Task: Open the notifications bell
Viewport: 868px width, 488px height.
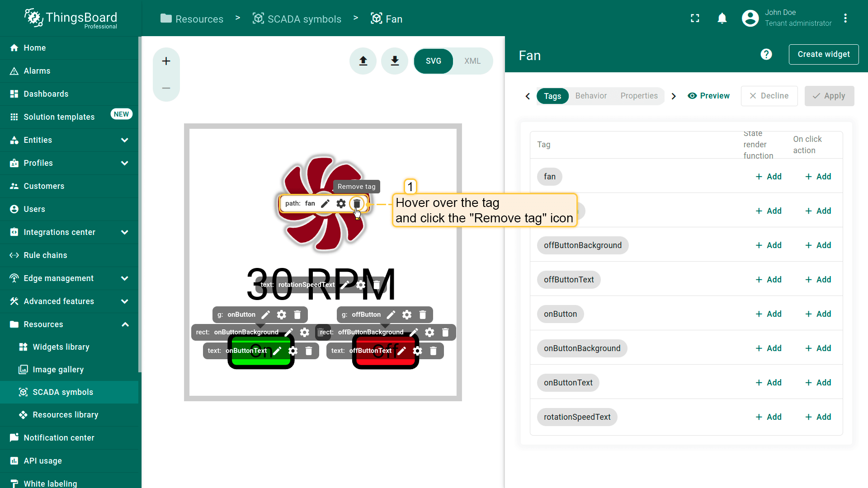Action: (x=722, y=19)
